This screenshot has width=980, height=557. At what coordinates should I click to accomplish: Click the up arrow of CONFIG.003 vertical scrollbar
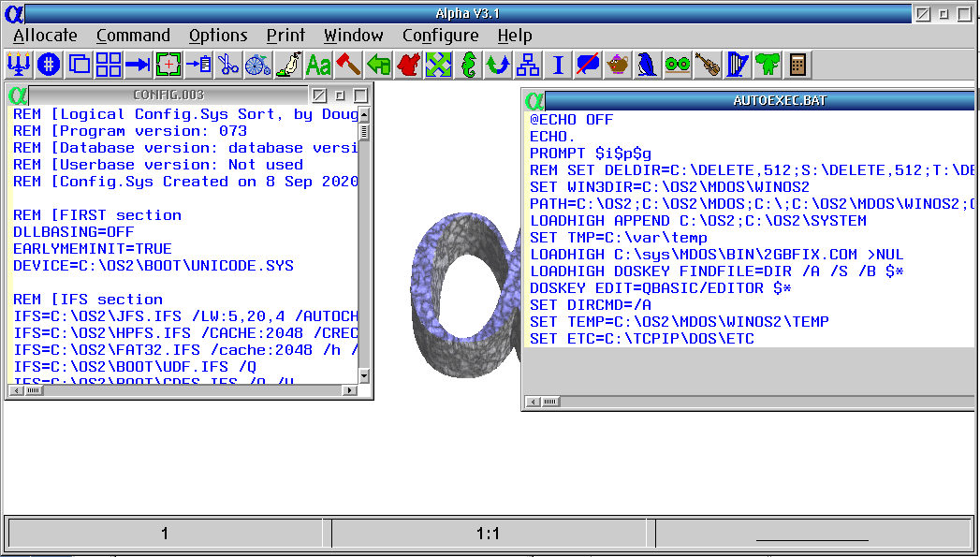364,115
